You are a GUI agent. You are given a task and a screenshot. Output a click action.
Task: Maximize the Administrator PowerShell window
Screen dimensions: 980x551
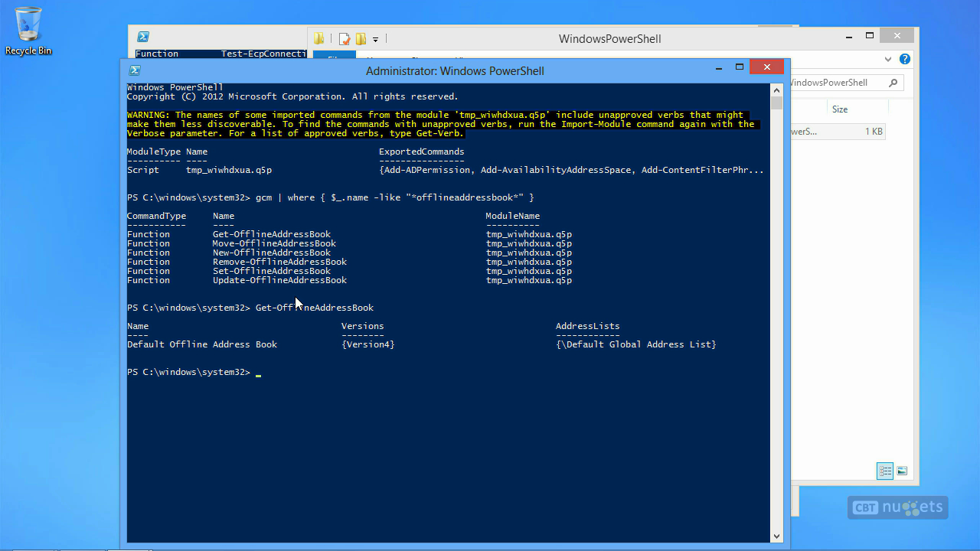pyautogui.click(x=740, y=67)
